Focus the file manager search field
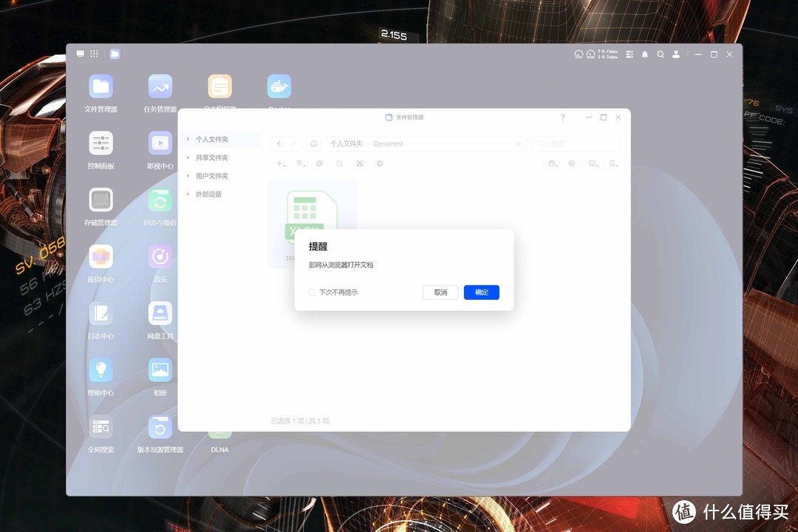 576,143
